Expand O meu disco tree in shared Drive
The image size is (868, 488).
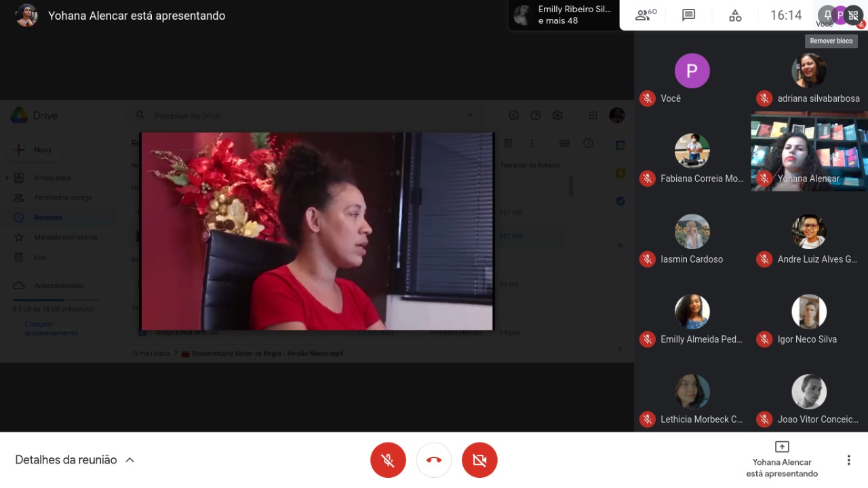7,178
